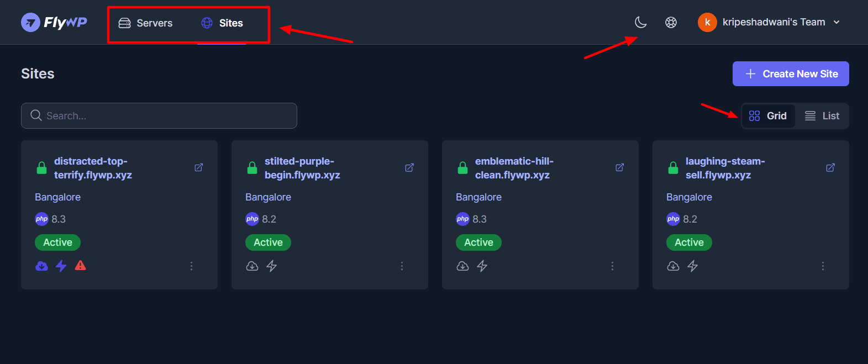Select the Sites tab
Viewport: 868px width, 364px height.
pos(222,23)
